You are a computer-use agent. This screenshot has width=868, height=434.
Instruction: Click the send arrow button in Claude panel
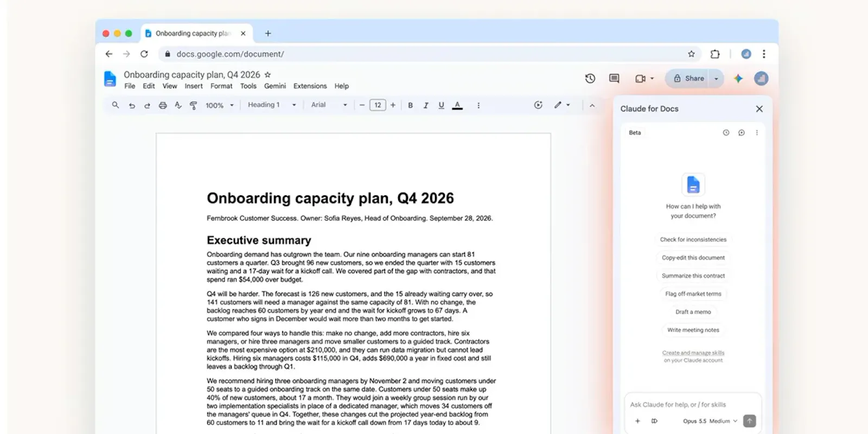[x=750, y=421]
